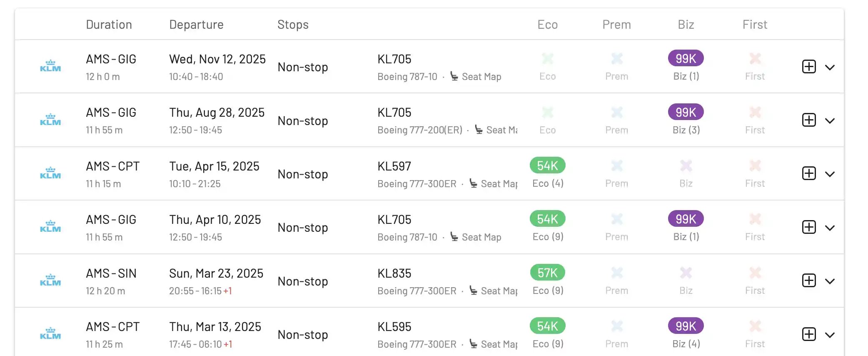Click plus icon for Nov 12 KL705 flight
This screenshot has width=868, height=356.
pyautogui.click(x=808, y=67)
